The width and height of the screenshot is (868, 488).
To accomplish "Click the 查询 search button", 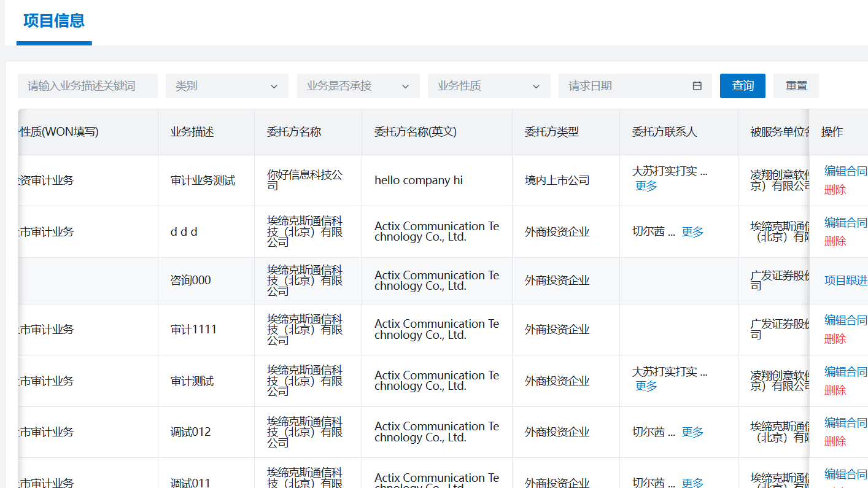I will tap(742, 86).
